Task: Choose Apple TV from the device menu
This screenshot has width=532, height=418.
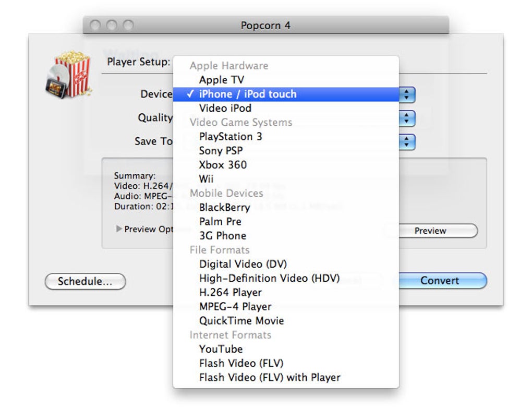Action: pos(286,80)
